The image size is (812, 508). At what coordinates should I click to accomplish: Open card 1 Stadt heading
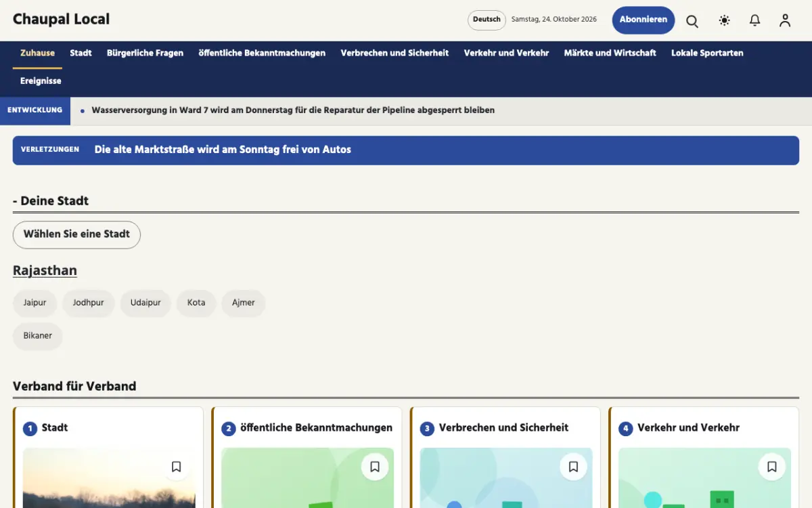tap(55, 428)
